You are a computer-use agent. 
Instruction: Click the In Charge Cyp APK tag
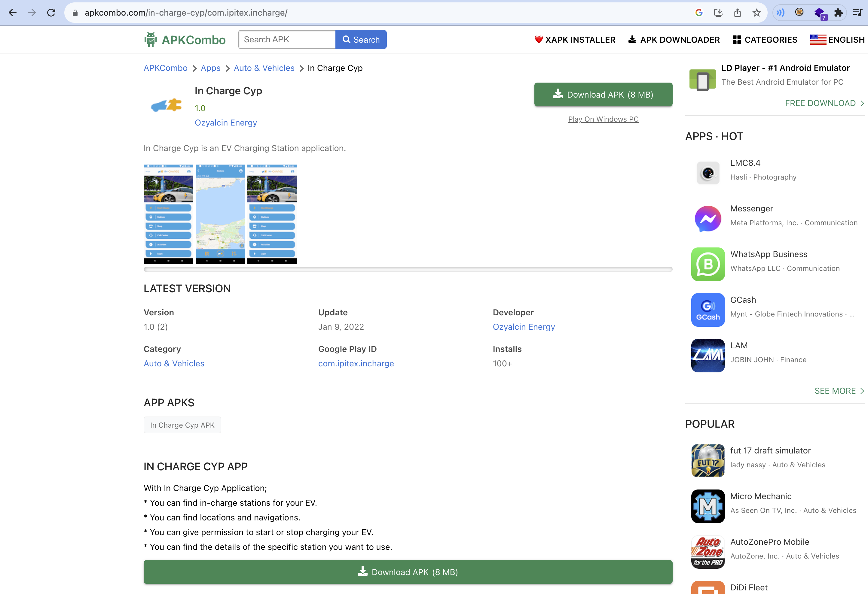click(182, 425)
